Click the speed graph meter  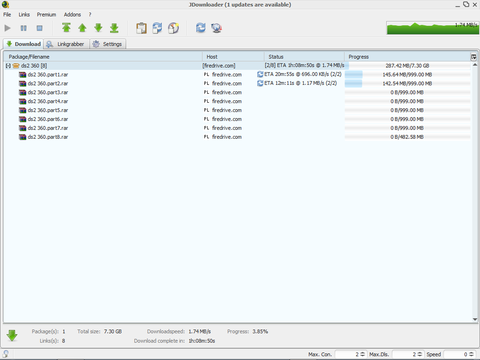tap(433, 28)
